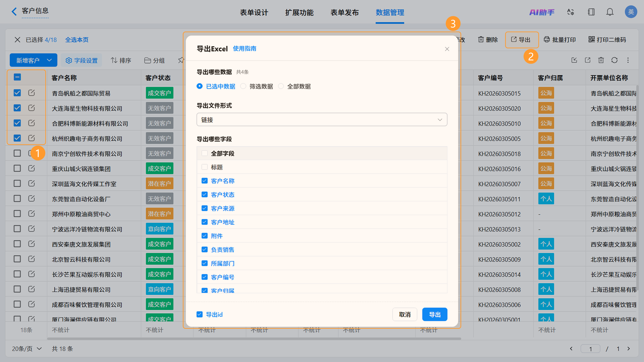
Task: Open the sidebar panel icon in header
Action: tap(591, 12)
